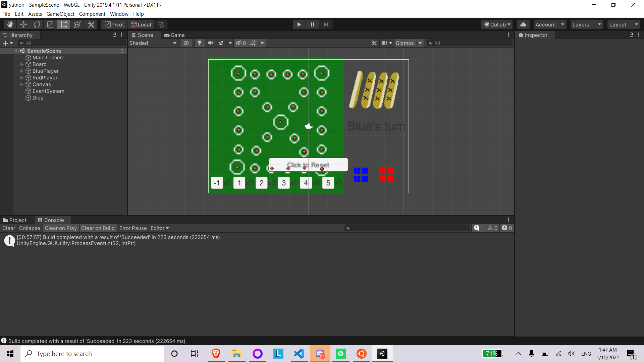
Task: Select the Hand tool in toolbar
Action: tap(10, 24)
